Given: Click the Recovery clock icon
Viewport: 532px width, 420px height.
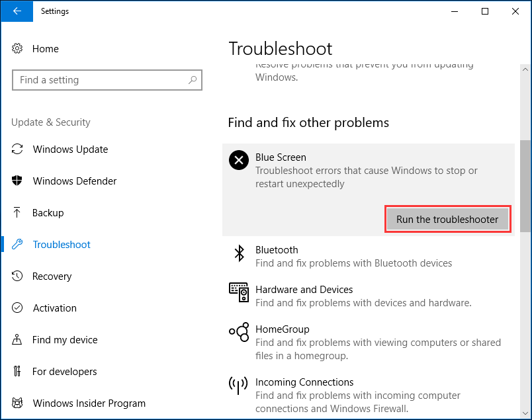Looking at the screenshot, I should [x=17, y=276].
